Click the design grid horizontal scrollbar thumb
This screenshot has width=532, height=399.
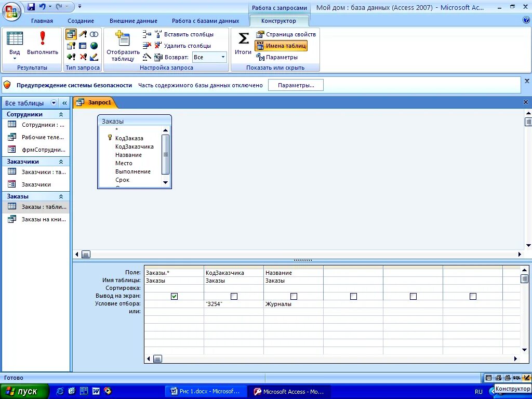coord(157,358)
